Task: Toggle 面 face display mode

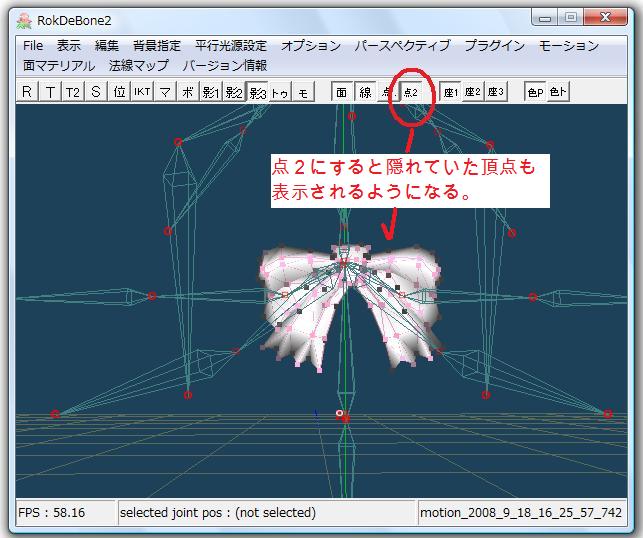Action: point(341,92)
